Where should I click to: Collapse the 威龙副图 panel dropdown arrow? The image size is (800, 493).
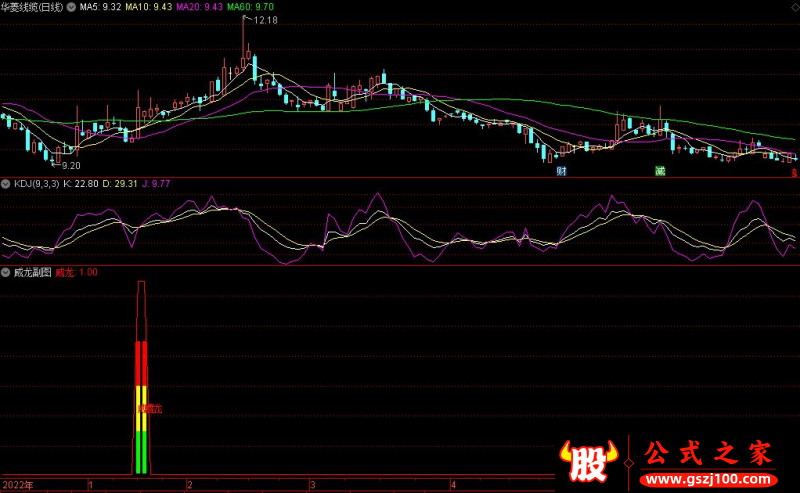pos(6,272)
